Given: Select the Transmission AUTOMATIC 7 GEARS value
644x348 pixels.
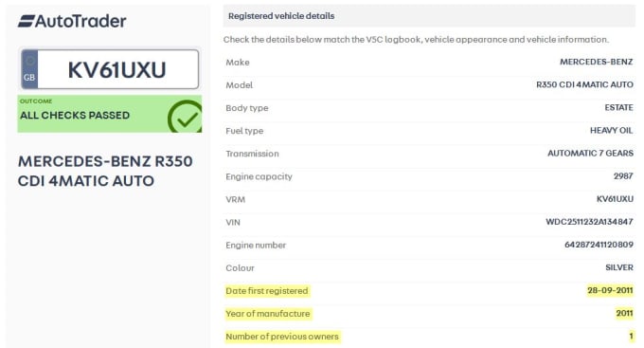Looking at the screenshot, I should (x=590, y=154).
